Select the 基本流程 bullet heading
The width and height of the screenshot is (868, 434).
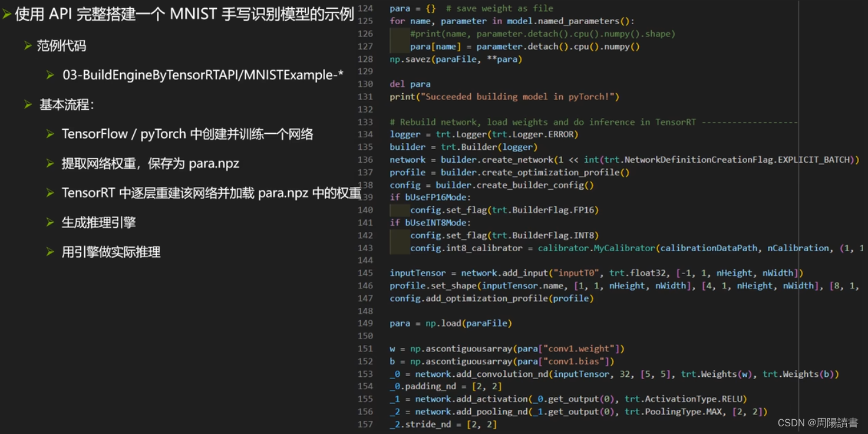point(67,104)
